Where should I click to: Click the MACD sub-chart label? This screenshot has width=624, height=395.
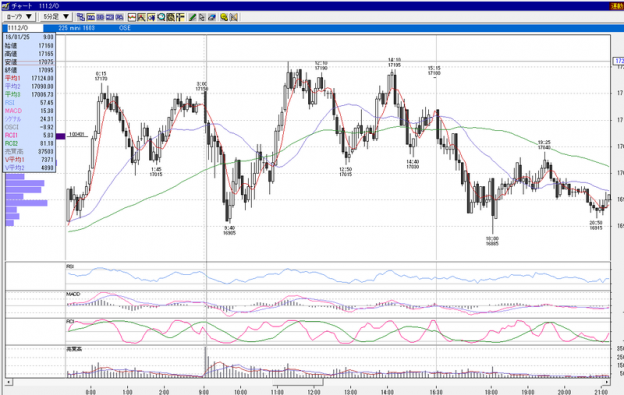[x=73, y=294]
